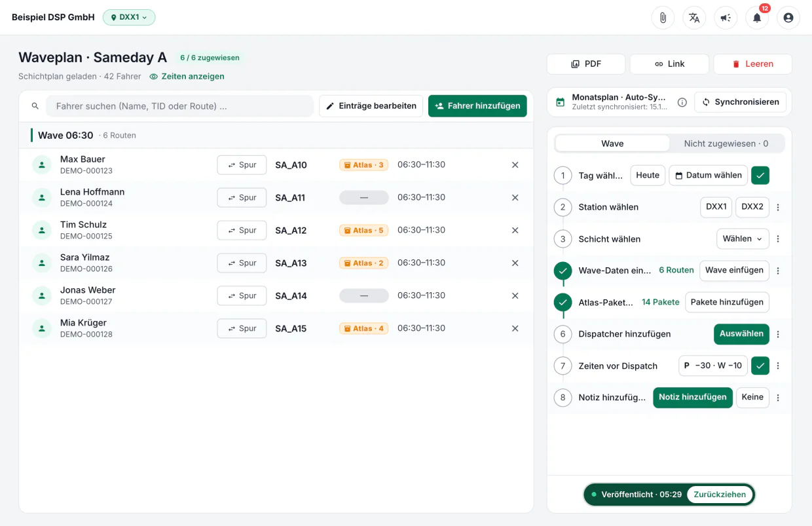Screen dimensions: 812x526
Task: Remove Max Bauer from the wave
Action: (x=515, y=165)
